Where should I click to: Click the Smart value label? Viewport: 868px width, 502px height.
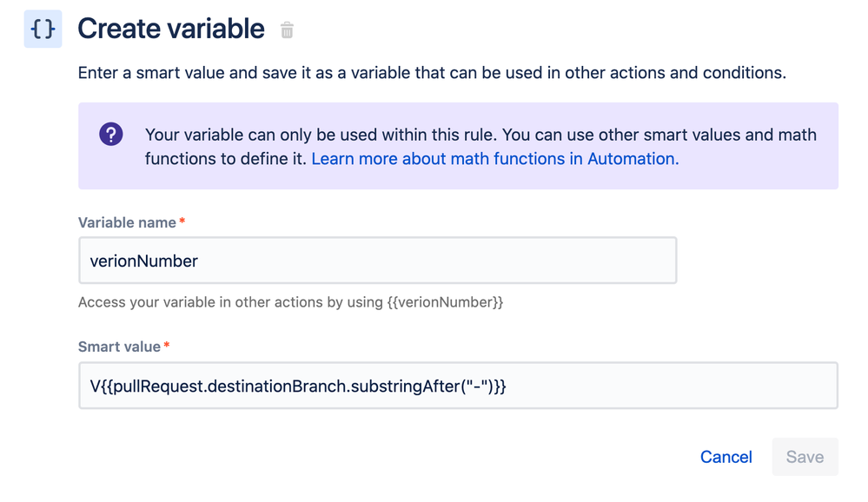[x=119, y=347]
